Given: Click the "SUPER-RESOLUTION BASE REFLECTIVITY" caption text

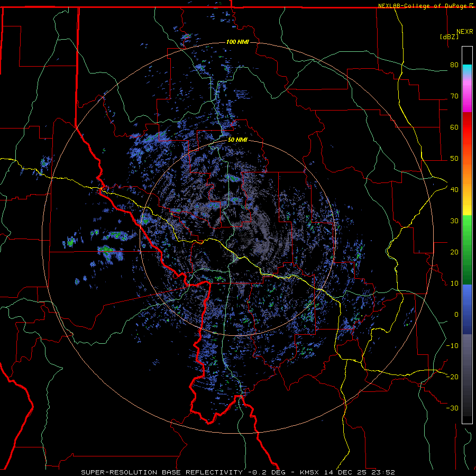Looking at the screenshot, I should tap(162, 472).
